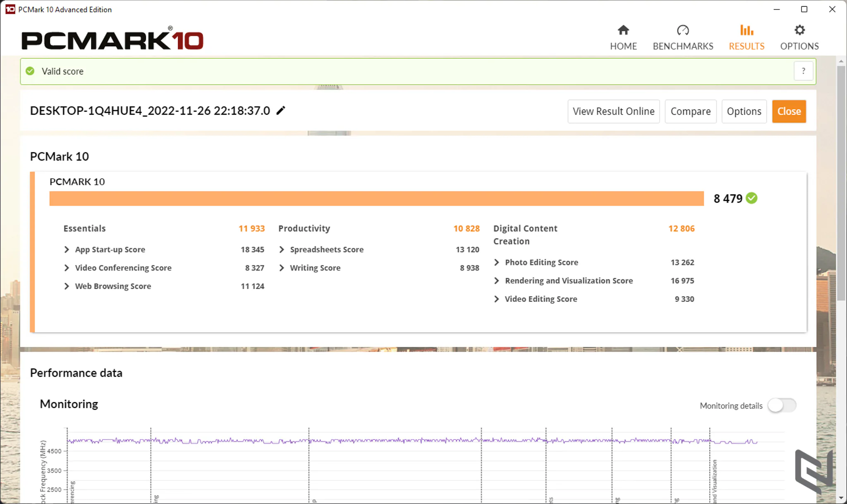This screenshot has width=847, height=504.
Task: Click the Performance data heading
Action: (76, 373)
